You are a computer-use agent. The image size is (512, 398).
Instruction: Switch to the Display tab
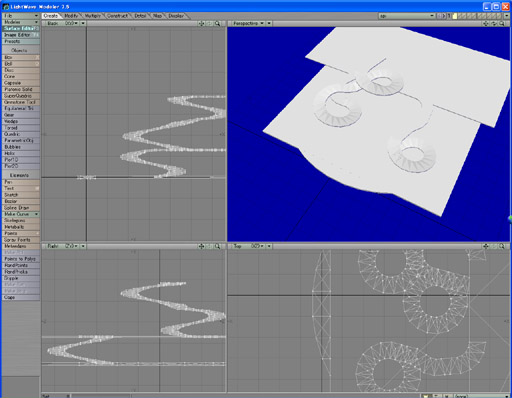pos(176,16)
